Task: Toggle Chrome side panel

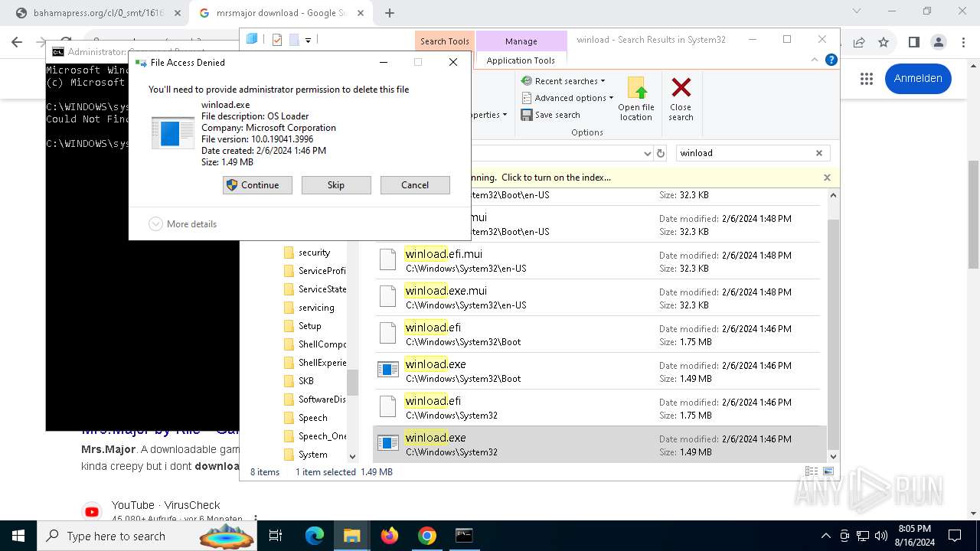Action: point(913,42)
